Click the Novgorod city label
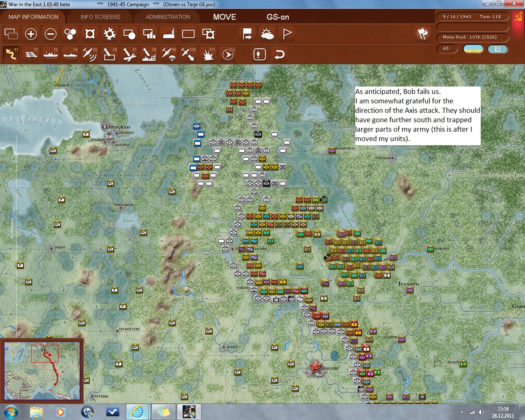The height and width of the screenshot is (420, 525). 123,205
